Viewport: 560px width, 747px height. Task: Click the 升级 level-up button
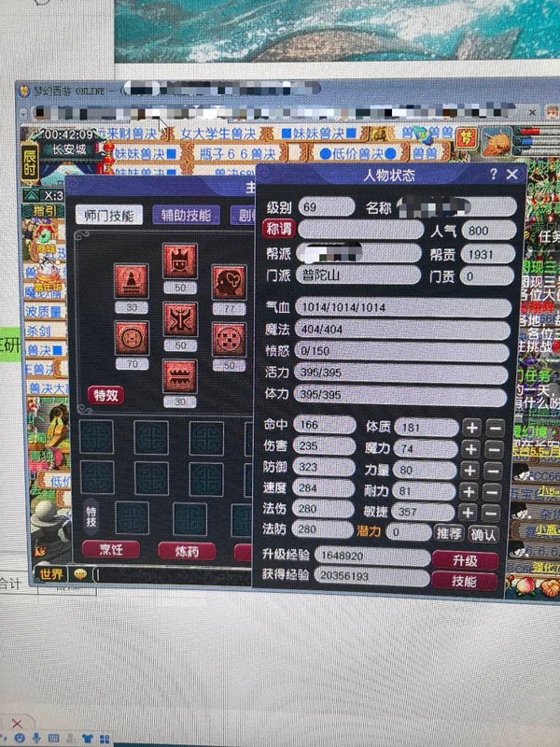(x=465, y=560)
